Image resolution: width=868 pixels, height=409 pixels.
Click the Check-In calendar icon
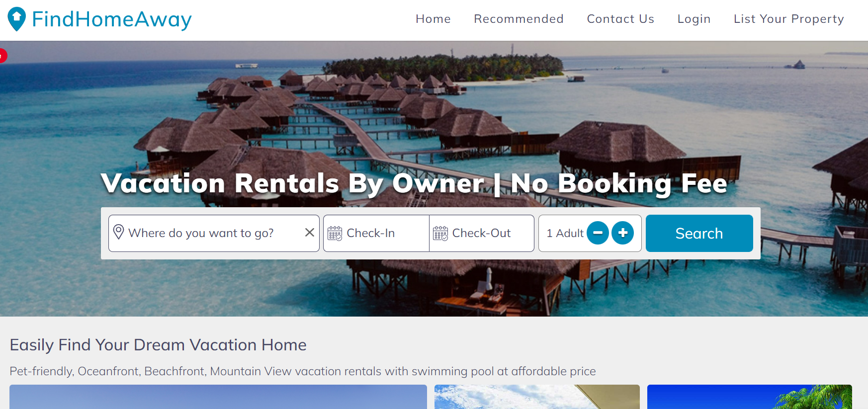pyautogui.click(x=335, y=233)
